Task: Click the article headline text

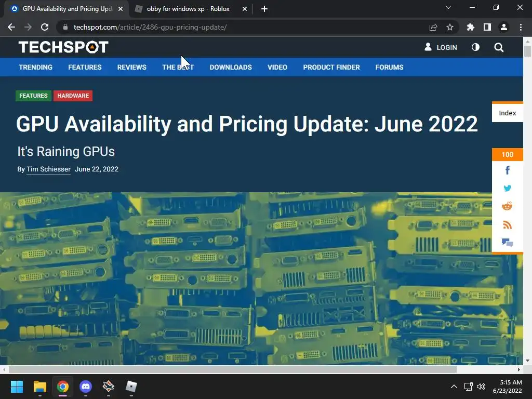Action: pos(247,124)
